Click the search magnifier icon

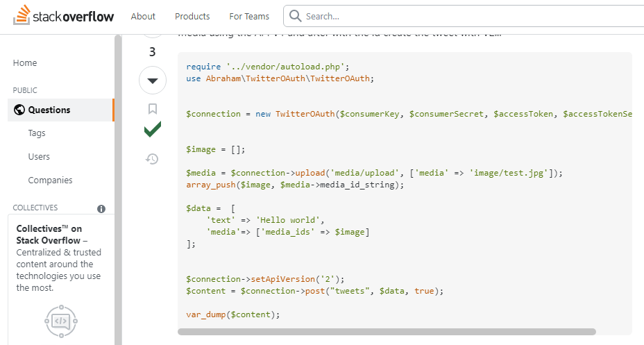295,16
